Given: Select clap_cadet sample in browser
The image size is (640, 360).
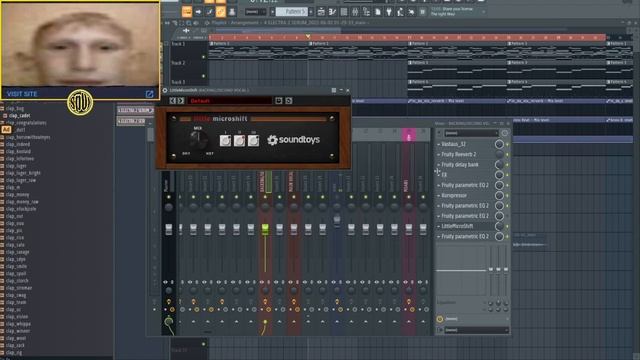Looking at the screenshot, I should pyautogui.click(x=19, y=116).
